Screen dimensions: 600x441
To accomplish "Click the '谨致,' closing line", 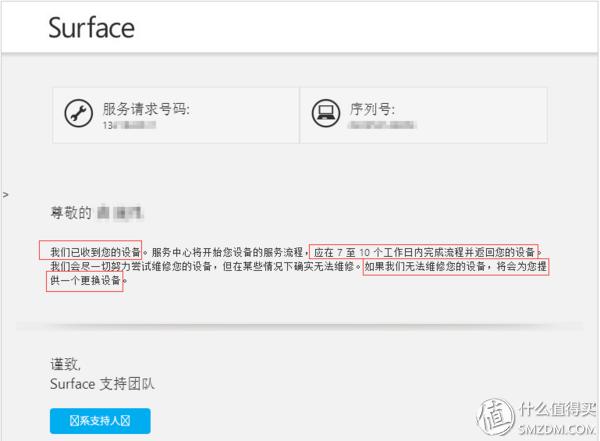I will (65, 364).
